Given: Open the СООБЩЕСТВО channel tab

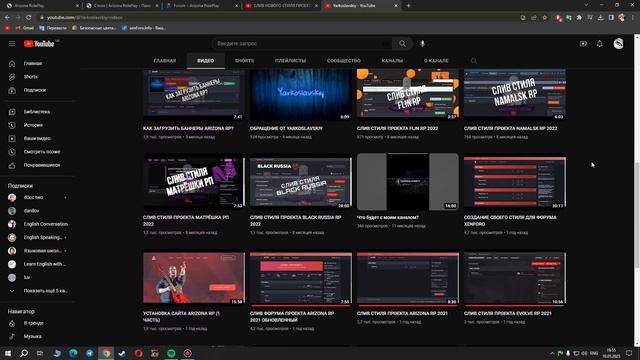Looking at the screenshot, I should [x=344, y=61].
